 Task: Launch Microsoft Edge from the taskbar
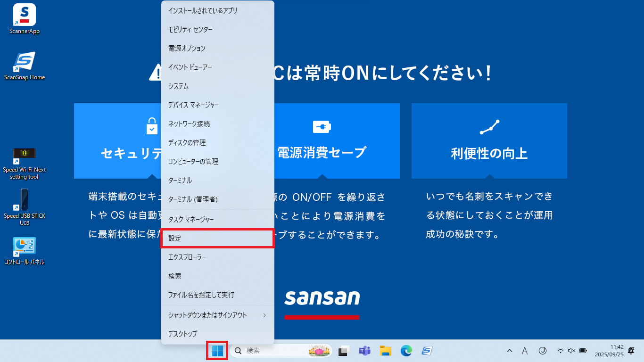click(406, 351)
